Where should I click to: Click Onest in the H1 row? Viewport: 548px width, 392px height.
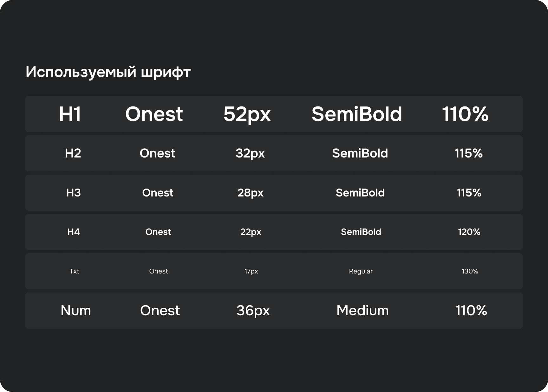coord(154,114)
